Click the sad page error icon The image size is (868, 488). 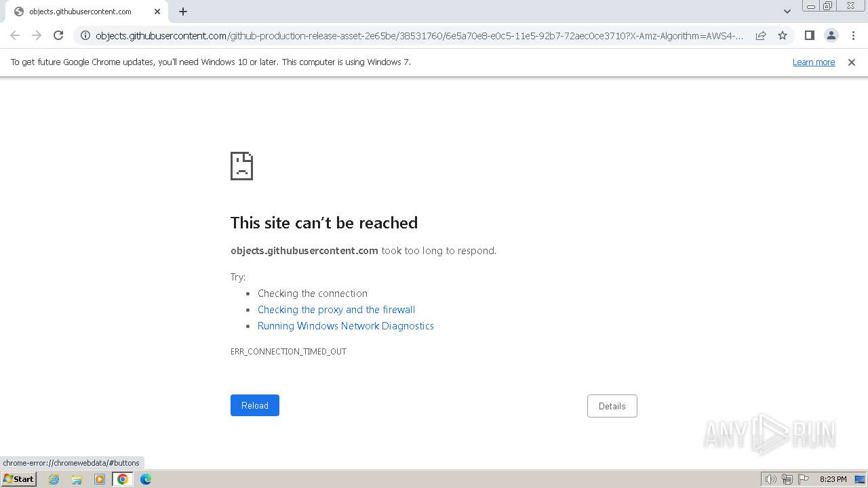pos(242,166)
